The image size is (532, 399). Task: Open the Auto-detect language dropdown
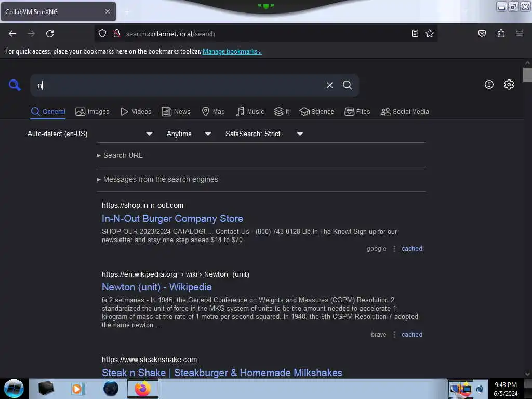pos(90,134)
